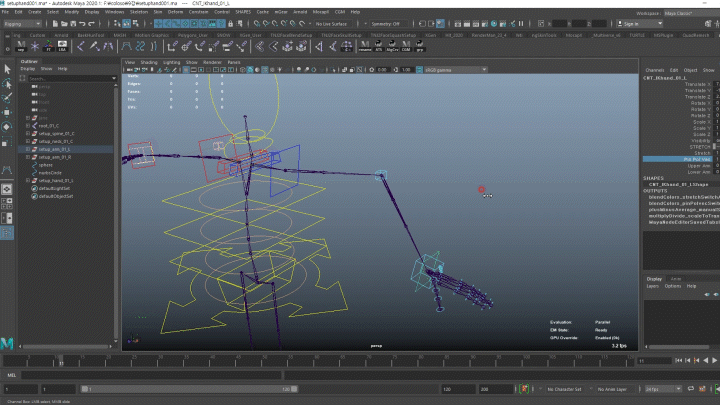
Task: Click the play forwards button
Action: [714, 360]
